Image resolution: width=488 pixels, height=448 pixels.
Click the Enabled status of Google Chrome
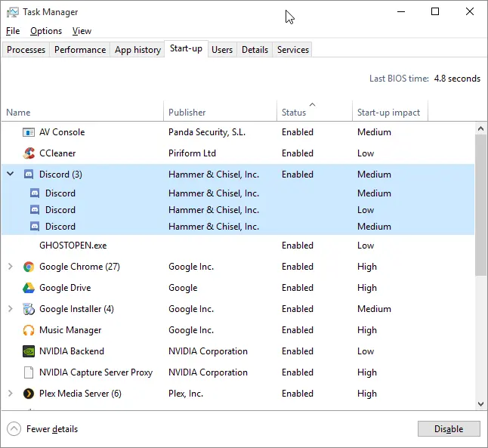298,267
